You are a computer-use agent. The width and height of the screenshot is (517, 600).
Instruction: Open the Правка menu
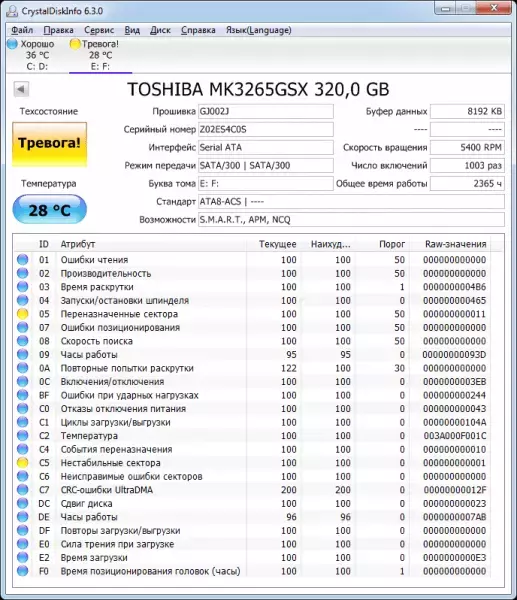point(58,30)
